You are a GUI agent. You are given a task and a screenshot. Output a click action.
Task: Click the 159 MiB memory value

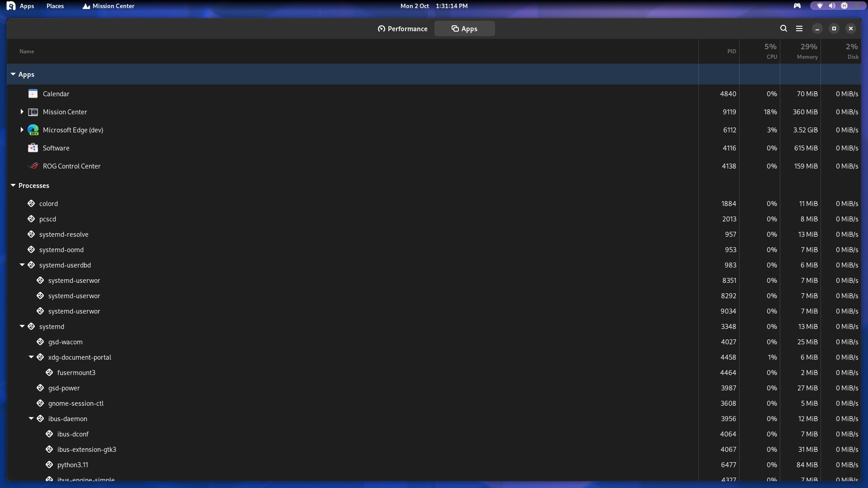(806, 166)
